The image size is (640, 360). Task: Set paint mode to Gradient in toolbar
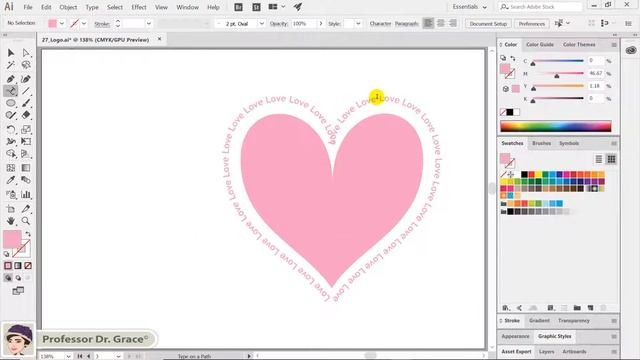pyautogui.click(x=18, y=266)
